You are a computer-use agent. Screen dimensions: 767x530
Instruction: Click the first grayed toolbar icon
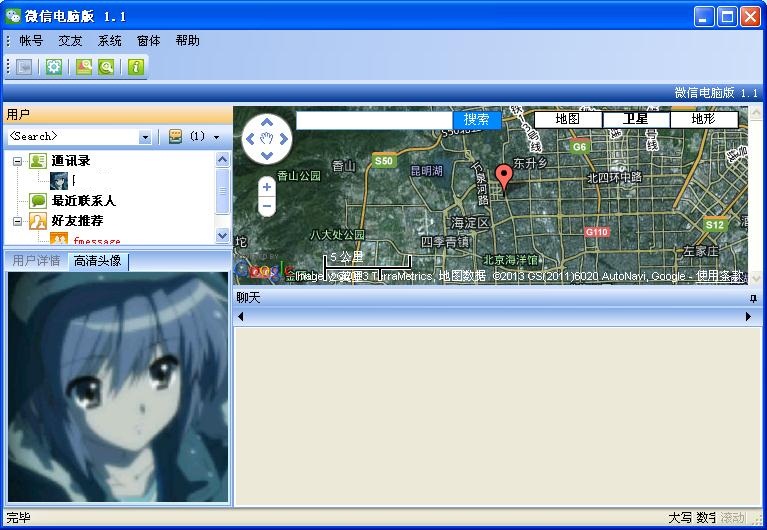[24, 67]
